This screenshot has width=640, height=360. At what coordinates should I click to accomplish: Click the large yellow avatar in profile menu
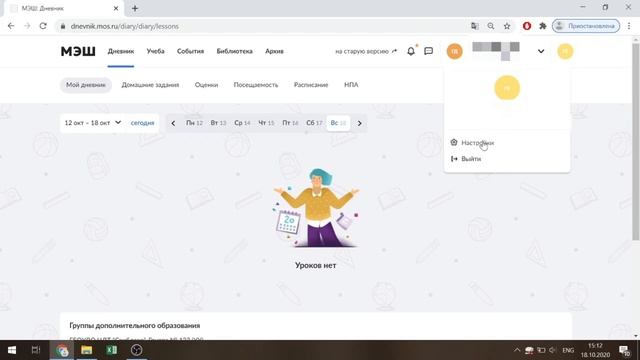pos(507,87)
